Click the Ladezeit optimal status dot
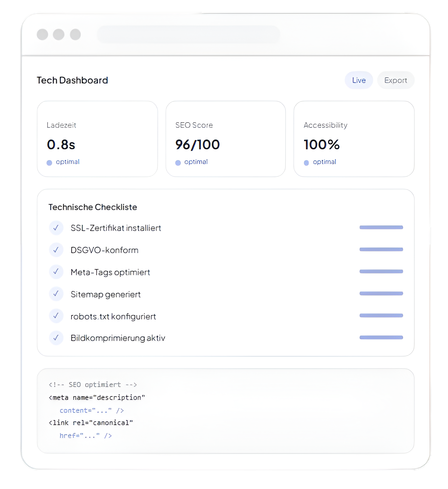This screenshot has width=448, height=489. [x=49, y=163]
